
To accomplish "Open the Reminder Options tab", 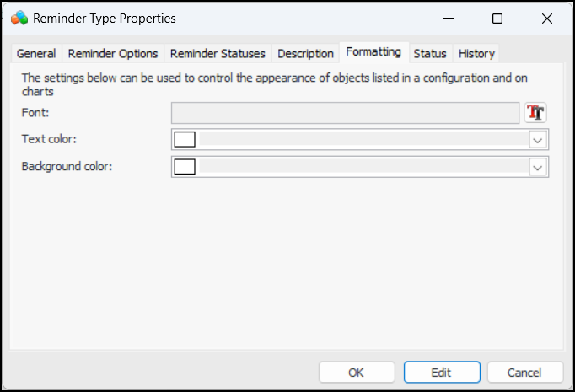I will (113, 53).
